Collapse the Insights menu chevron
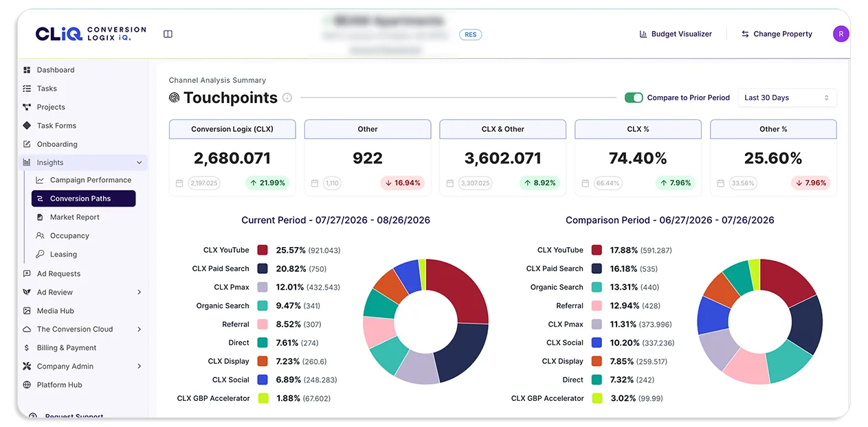868x427 pixels. [140, 163]
